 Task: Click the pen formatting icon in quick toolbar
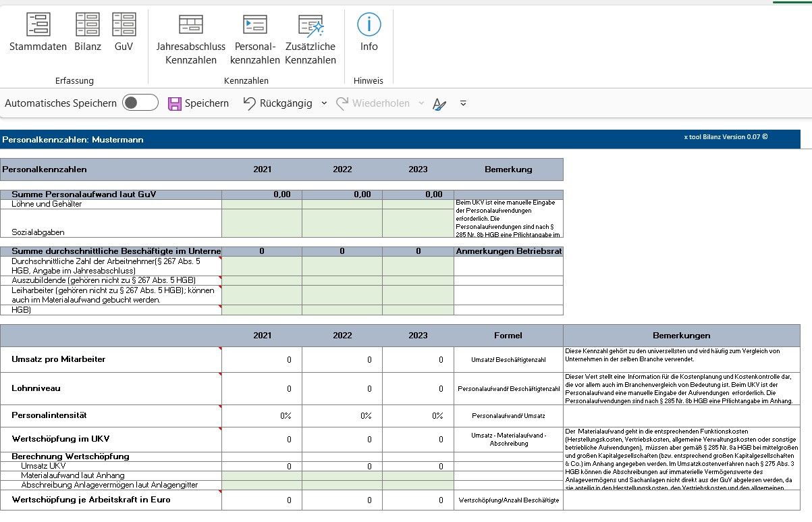(x=439, y=104)
